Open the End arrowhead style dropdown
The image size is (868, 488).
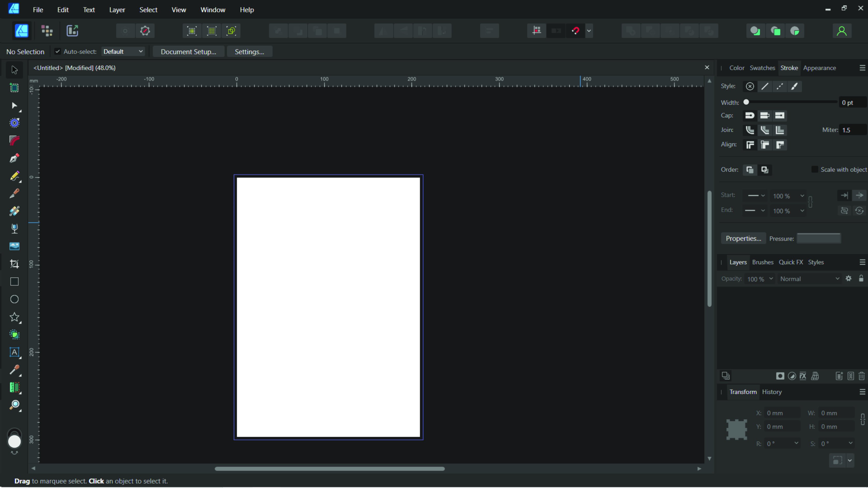(756, 210)
